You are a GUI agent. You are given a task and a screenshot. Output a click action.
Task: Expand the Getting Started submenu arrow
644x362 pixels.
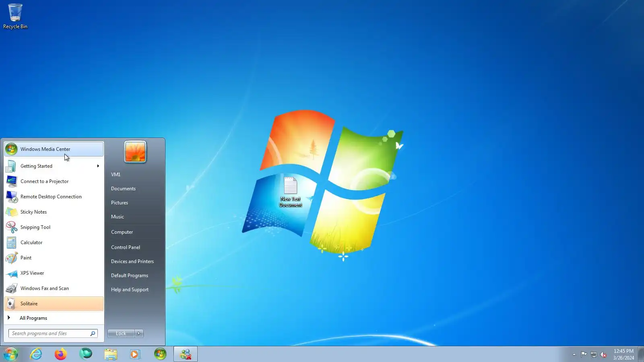pos(98,166)
